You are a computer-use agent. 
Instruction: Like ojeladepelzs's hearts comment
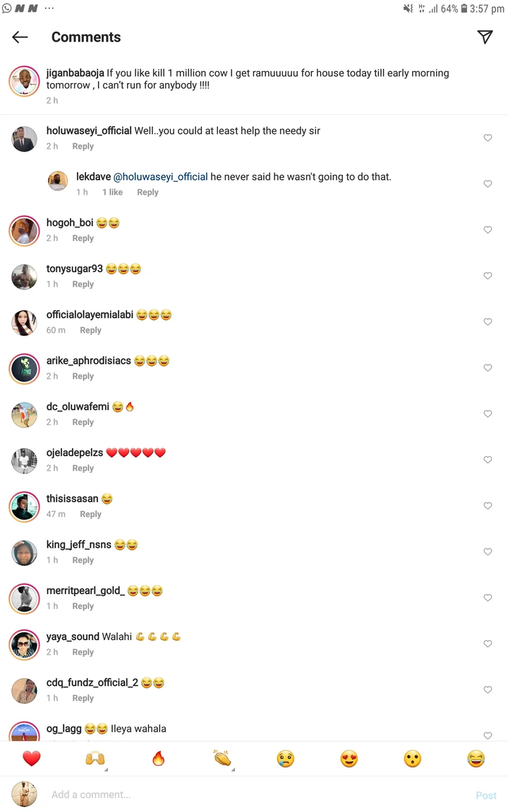[488, 460]
